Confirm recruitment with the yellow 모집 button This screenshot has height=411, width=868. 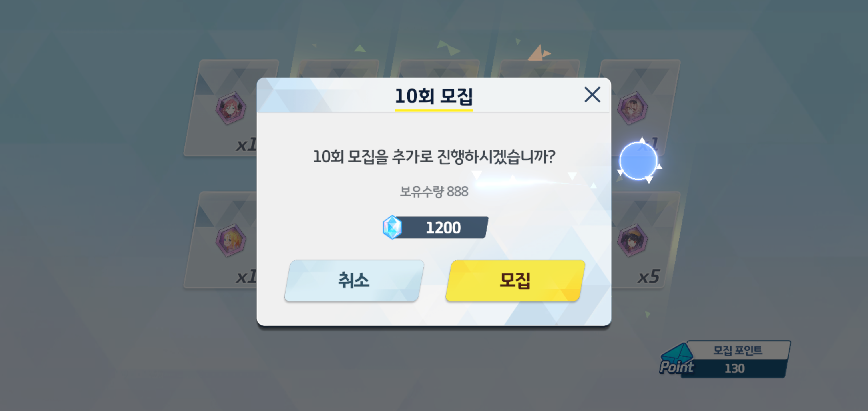[x=515, y=280]
